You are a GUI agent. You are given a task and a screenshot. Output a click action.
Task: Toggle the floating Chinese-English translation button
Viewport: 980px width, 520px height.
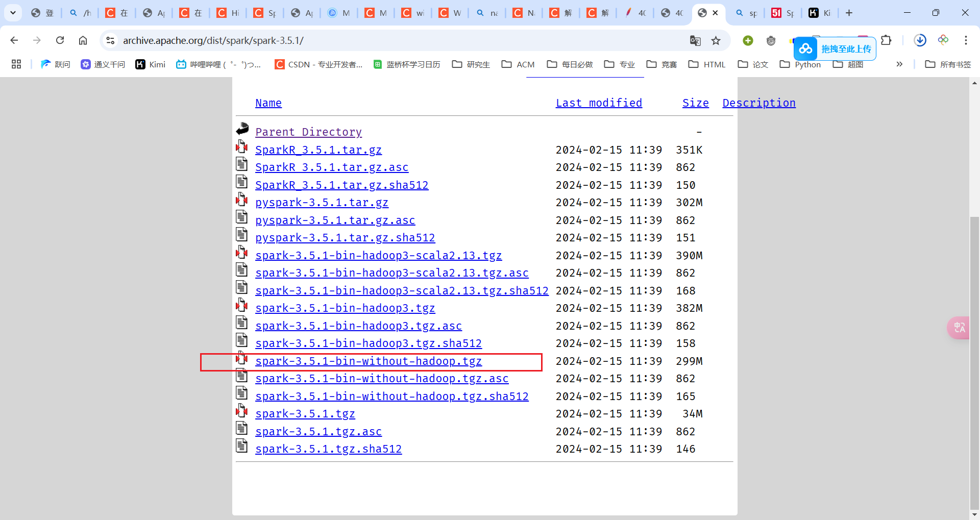[959, 328]
